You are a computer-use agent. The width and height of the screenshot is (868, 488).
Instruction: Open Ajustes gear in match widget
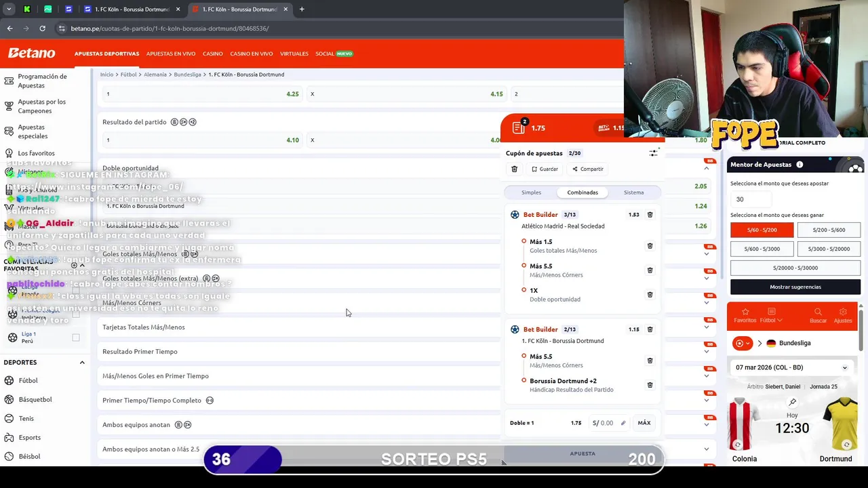coord(843,315)
